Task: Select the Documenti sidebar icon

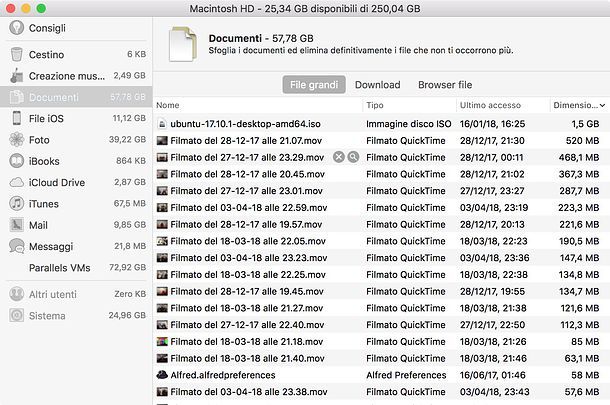Action: pyautogui.click(x=16, y=97)
